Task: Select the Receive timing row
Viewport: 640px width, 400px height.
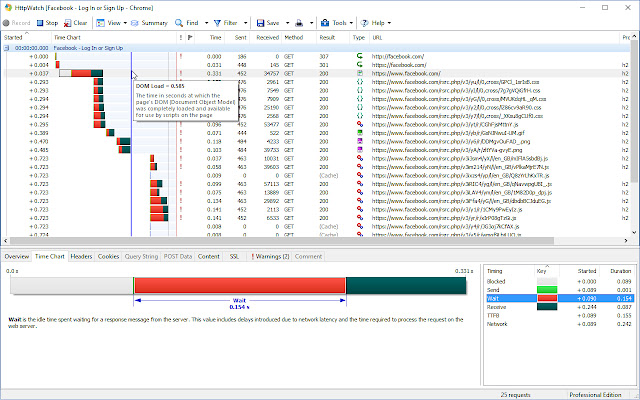Action: pyautogui.click(x=497, y=306)
